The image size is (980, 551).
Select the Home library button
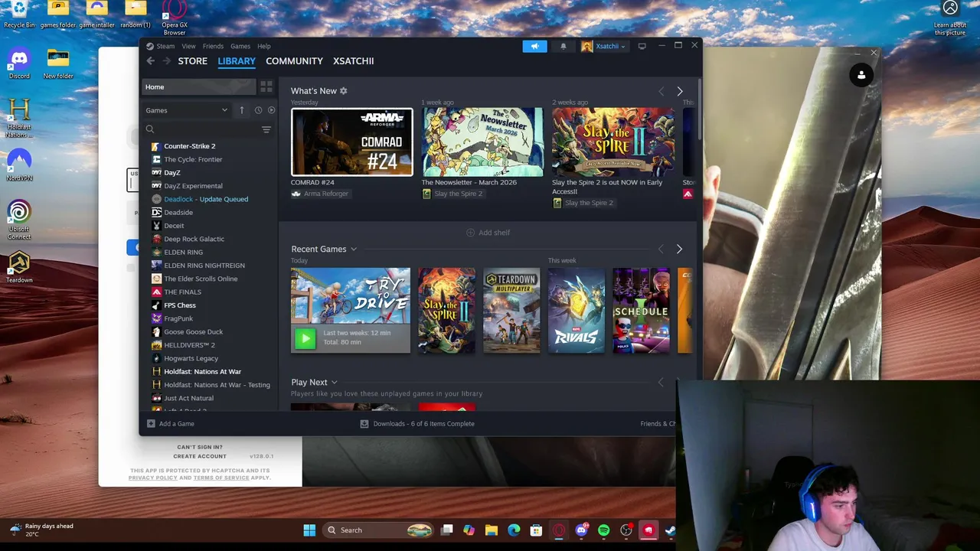click(198, 86)
